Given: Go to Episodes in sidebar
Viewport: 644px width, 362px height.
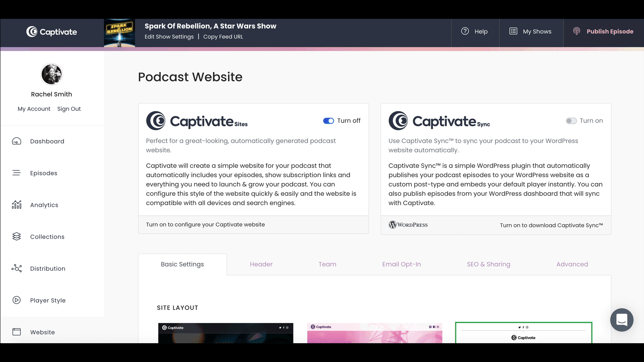Looking at the screenshot, I should click(44, 173).
